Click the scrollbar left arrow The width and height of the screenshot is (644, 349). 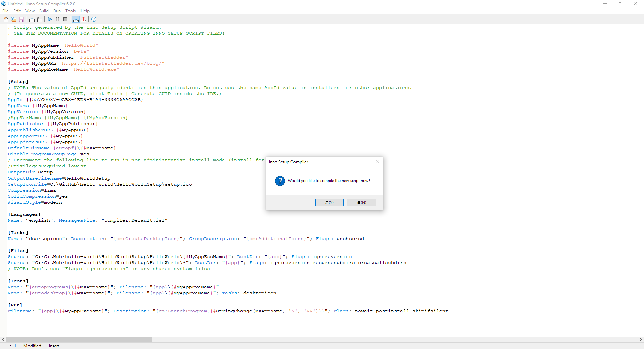coord(3,339)
